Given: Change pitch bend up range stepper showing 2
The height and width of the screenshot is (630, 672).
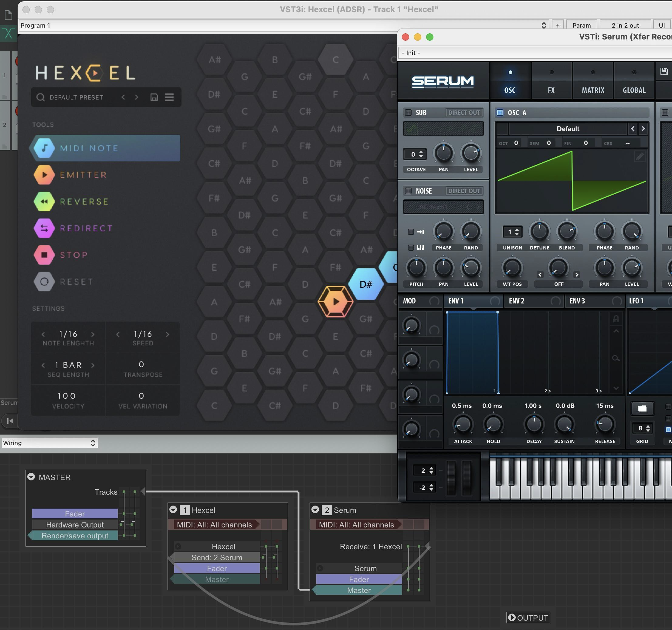Looking at the screenshot, I should (x=431, y=470).
